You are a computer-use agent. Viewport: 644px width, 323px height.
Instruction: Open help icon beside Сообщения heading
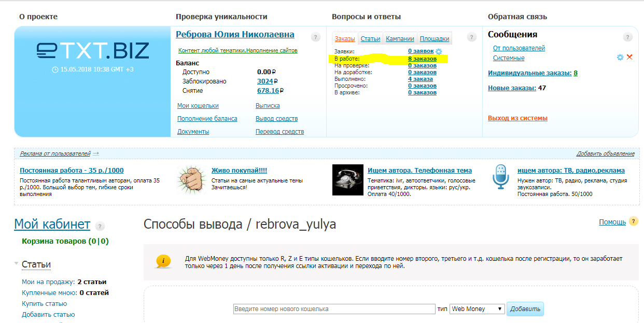tap(627, 37)
